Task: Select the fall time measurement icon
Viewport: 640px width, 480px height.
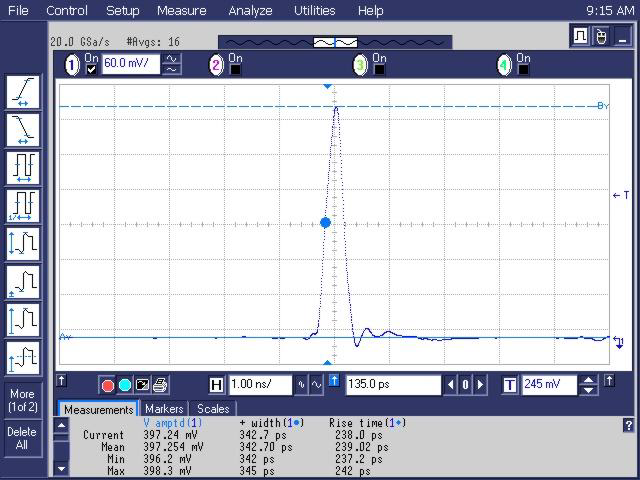Action: tap(22, 130)
